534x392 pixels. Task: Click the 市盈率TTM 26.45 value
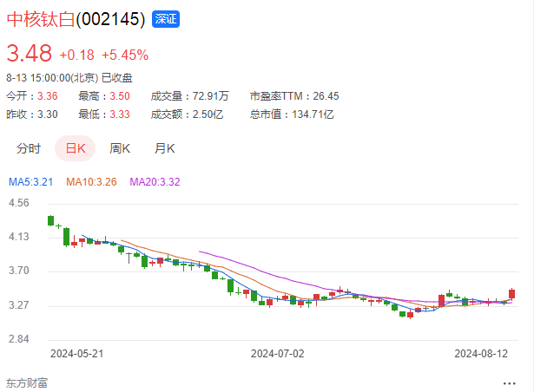(326, 96)
